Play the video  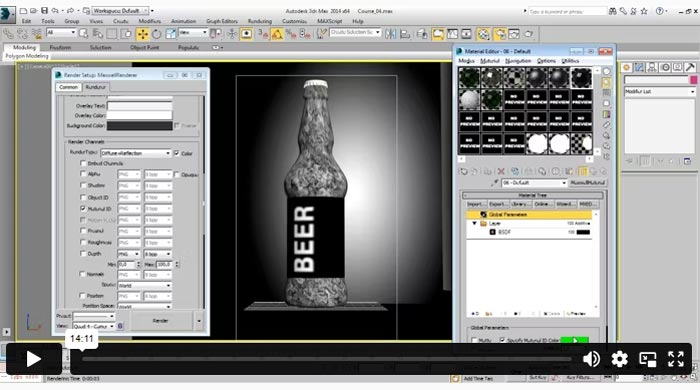coord(33,359)
